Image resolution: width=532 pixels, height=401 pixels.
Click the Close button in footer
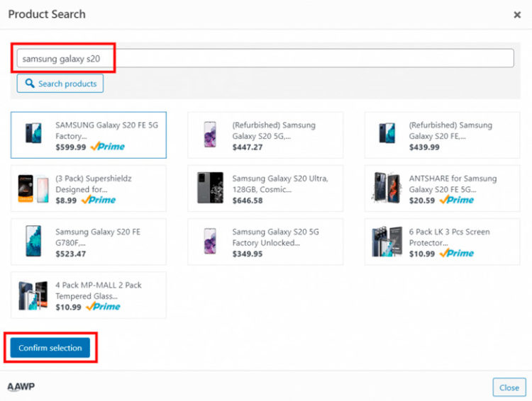tap(509, 387)
